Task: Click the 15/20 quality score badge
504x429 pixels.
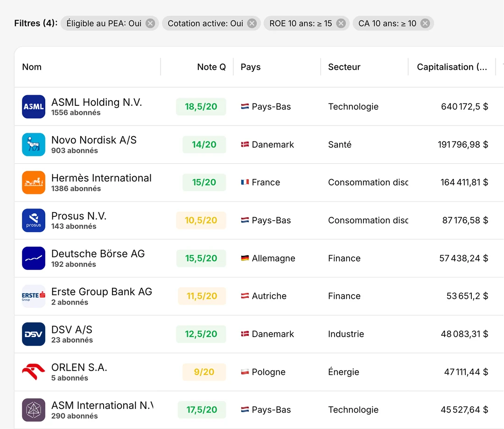Action: click(204, 182)
